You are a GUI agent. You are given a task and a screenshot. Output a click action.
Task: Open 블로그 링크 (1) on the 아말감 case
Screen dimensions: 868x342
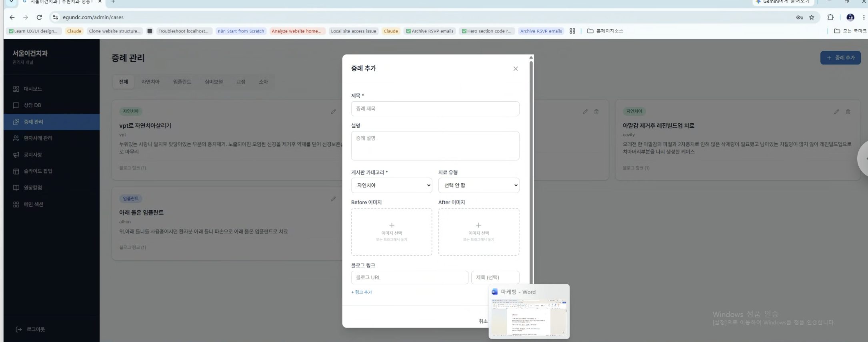(636, 168)
